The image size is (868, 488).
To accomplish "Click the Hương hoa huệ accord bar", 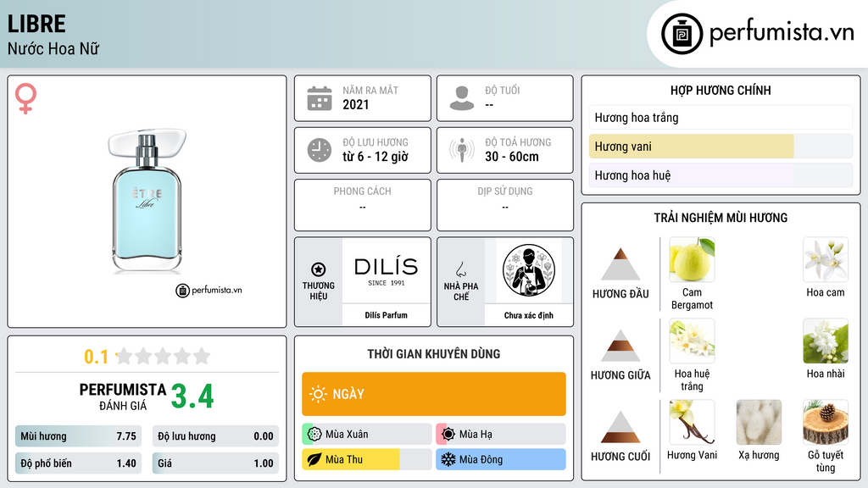I will (721, 175).
